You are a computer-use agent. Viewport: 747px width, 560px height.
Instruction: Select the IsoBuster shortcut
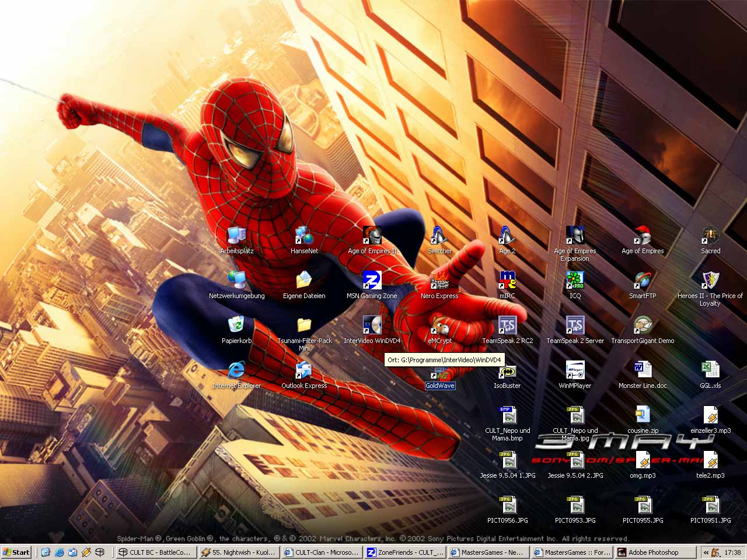pos(507,375)
